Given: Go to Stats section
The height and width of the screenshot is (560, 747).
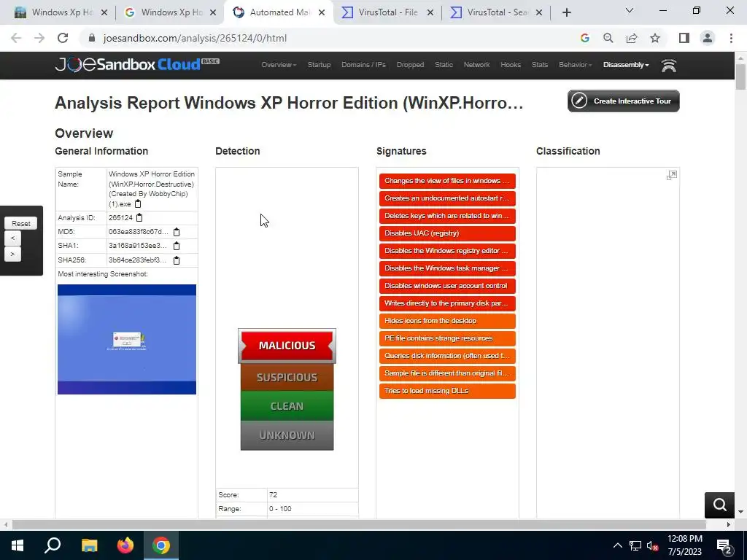Looking at the screenshot, I should click(540, 65).
